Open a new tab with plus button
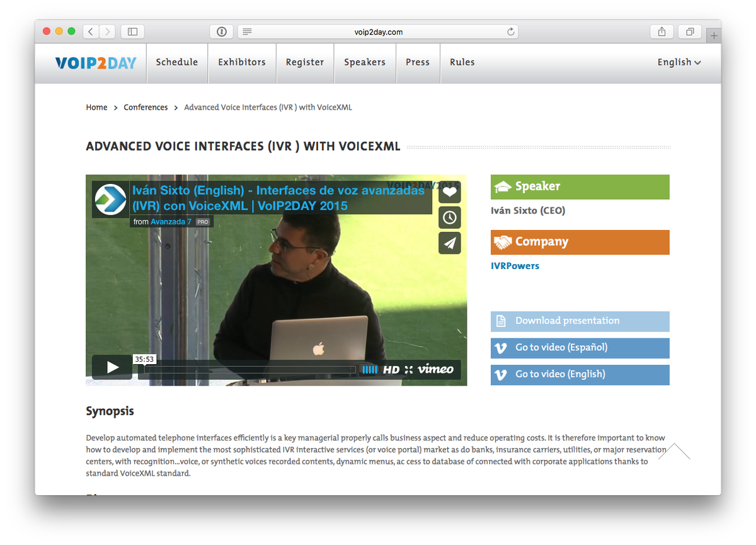Viewport: 756px width, 545px height. tap(714, 36)
